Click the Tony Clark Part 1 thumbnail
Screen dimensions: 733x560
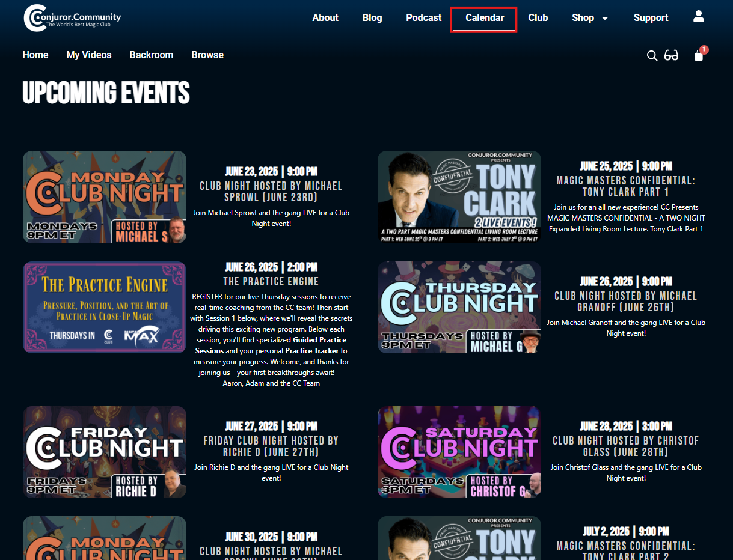(x=459, y=197)
